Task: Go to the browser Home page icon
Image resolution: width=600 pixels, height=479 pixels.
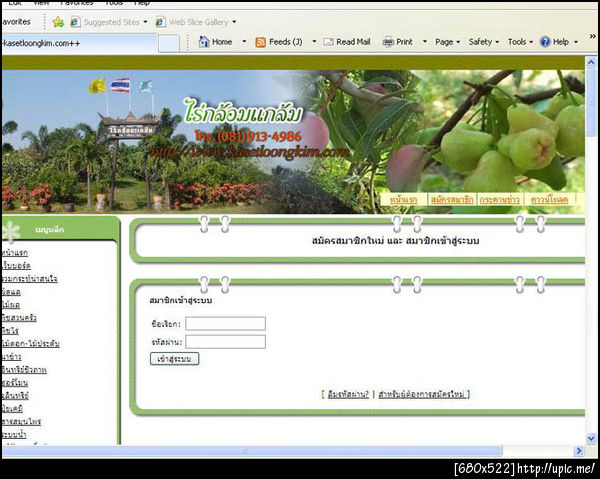Action: tap(204, 41)
